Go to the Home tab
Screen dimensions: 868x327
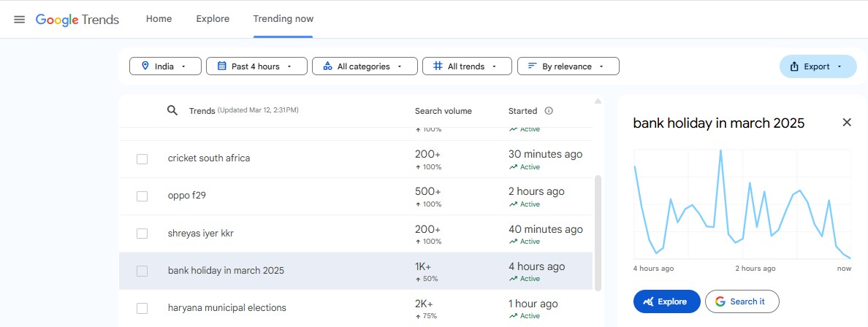(159, 19)
